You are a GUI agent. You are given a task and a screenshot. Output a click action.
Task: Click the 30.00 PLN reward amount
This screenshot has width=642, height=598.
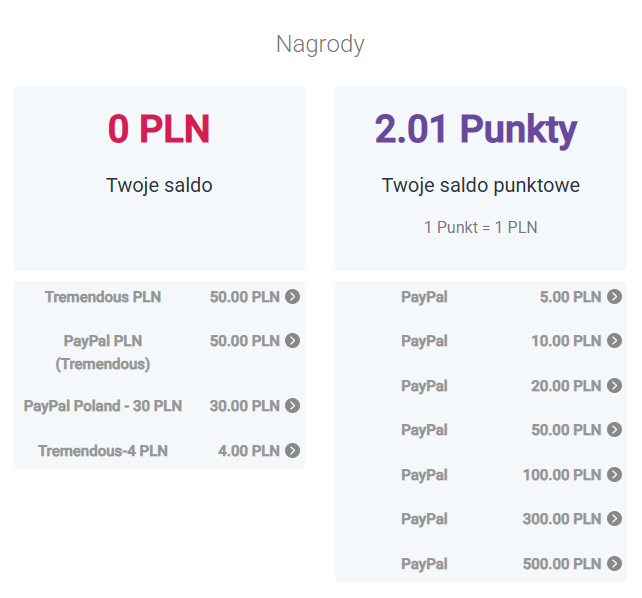[244, 406]
